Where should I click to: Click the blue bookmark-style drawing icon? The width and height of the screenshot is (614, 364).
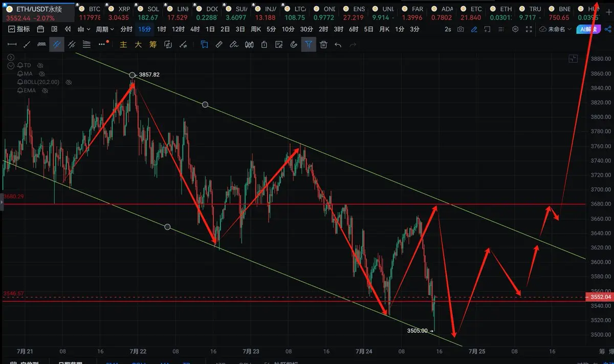(204, 44)
